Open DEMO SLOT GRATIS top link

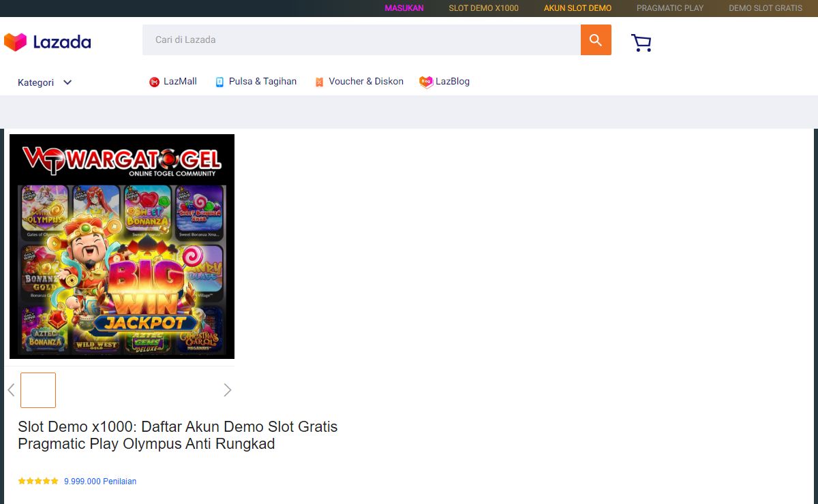766,8
